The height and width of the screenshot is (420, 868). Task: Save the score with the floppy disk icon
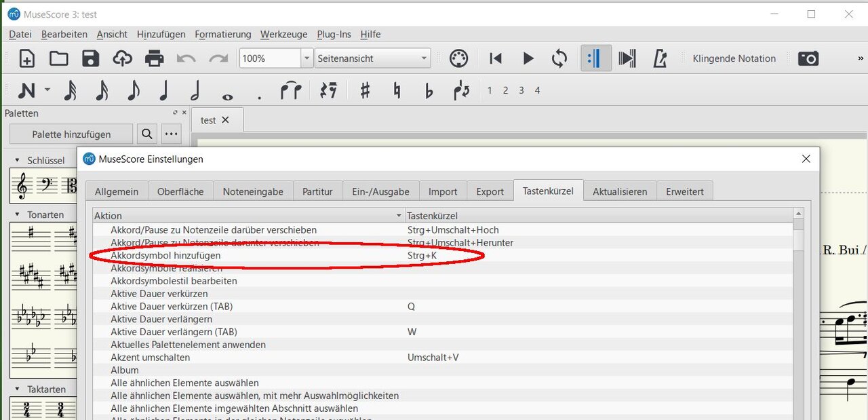(91, 58)
